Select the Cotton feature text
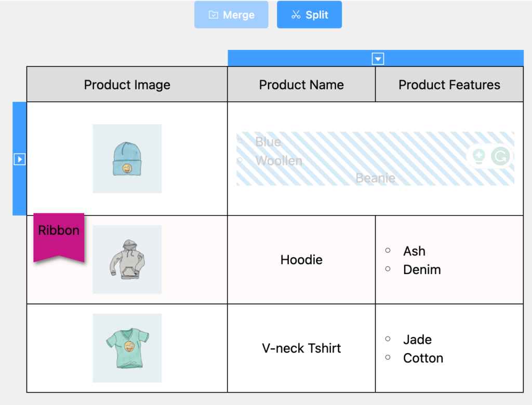 tap(423, 358)
